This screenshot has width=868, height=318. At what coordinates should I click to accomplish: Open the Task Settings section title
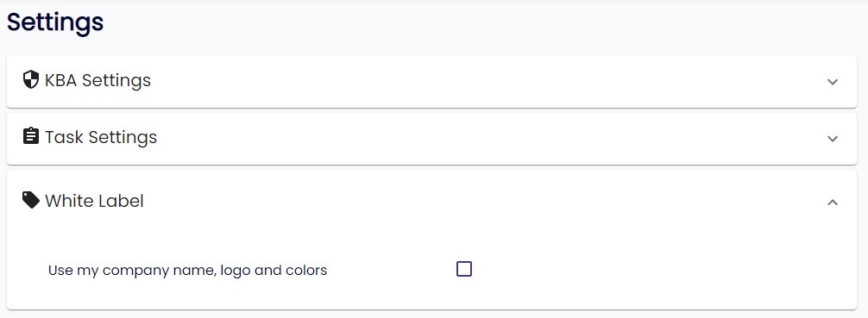tap(101, 137)
